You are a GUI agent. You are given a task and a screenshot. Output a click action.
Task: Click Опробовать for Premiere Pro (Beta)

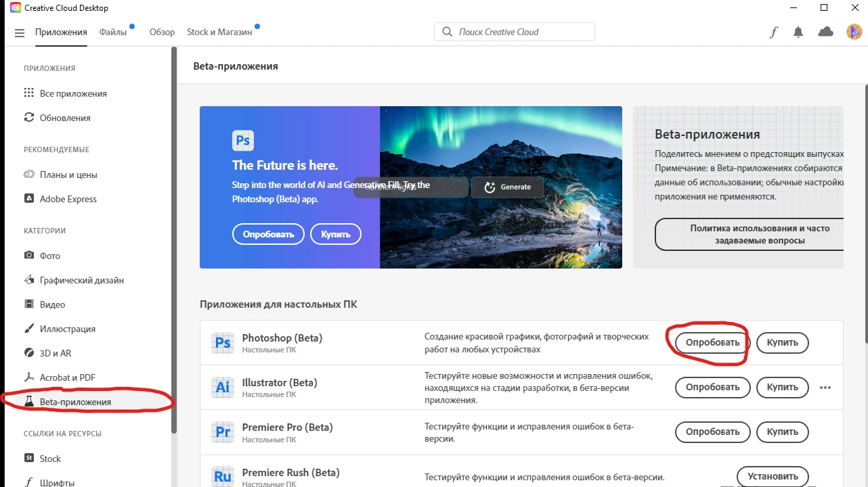point(713,432)
